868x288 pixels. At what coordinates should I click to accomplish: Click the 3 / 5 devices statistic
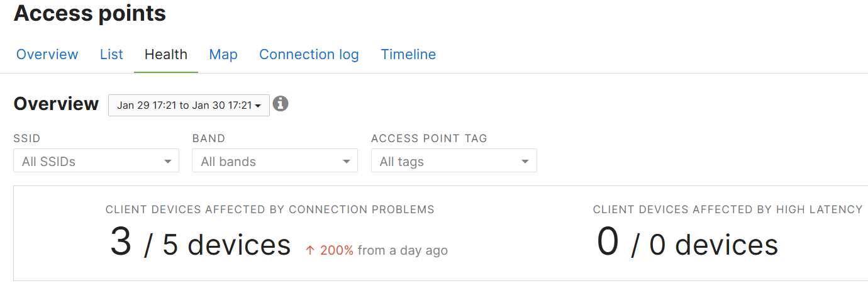201,243
